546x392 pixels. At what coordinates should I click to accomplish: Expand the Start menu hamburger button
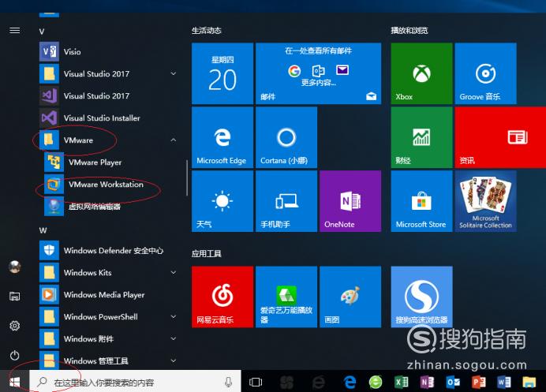15,31
